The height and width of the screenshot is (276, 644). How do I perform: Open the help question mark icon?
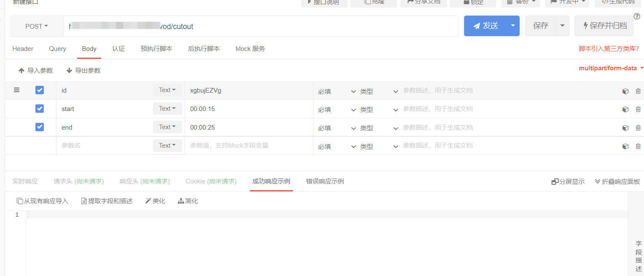coord(637,16)
